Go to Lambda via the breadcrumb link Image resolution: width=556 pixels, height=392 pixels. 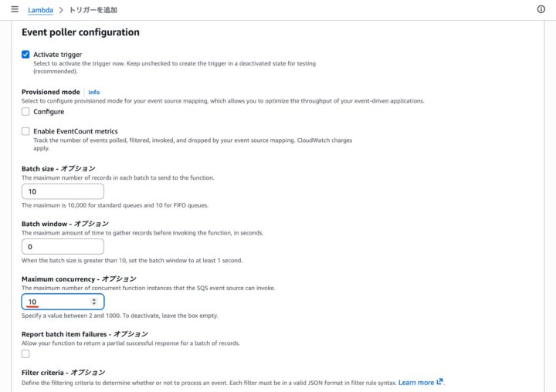point(40,10)
